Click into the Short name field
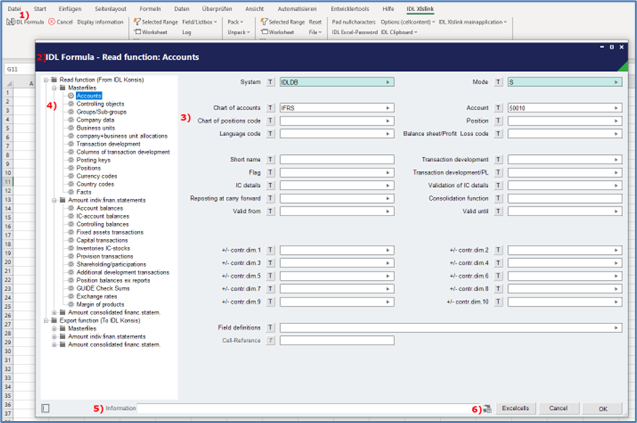Screen dimensions: 637x423 (x=337, y=160)
